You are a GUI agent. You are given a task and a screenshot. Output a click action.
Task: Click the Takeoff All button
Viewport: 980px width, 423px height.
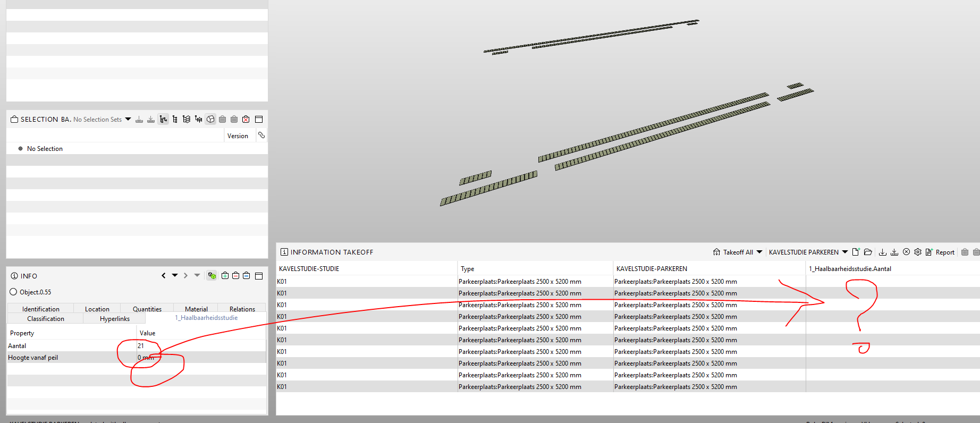[x=733, y=252]
